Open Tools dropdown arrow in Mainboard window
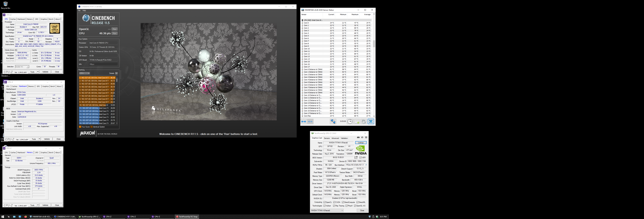This screenshot has height=219, width=644. [39, 139]
